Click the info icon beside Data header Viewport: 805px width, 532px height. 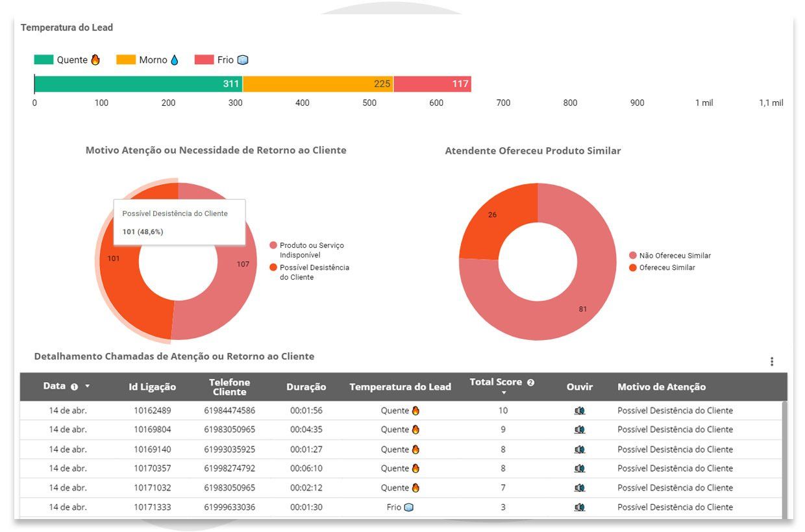(74, 387)
